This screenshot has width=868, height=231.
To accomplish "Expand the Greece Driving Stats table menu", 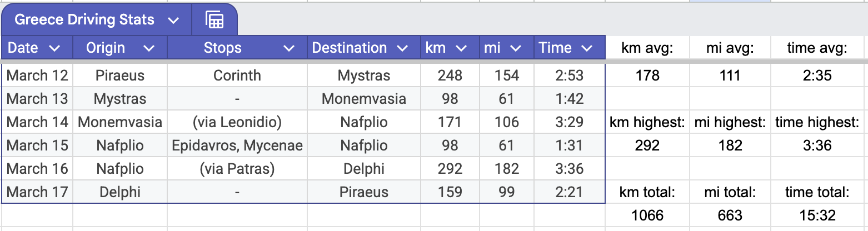I will pyautogui.click(x=173, y=21).
